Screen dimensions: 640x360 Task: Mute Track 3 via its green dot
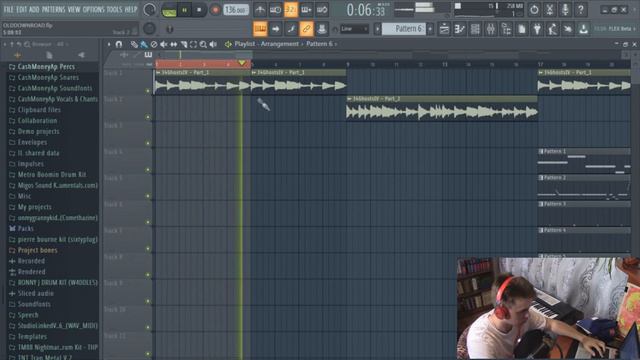pos(148,143)
